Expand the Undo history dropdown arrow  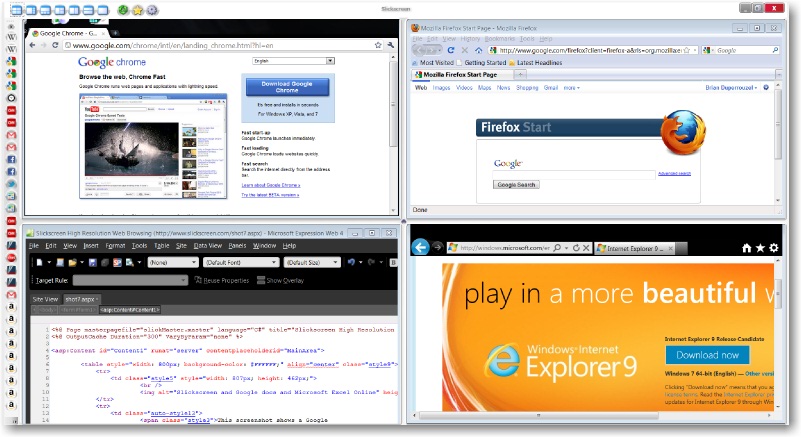361,262
